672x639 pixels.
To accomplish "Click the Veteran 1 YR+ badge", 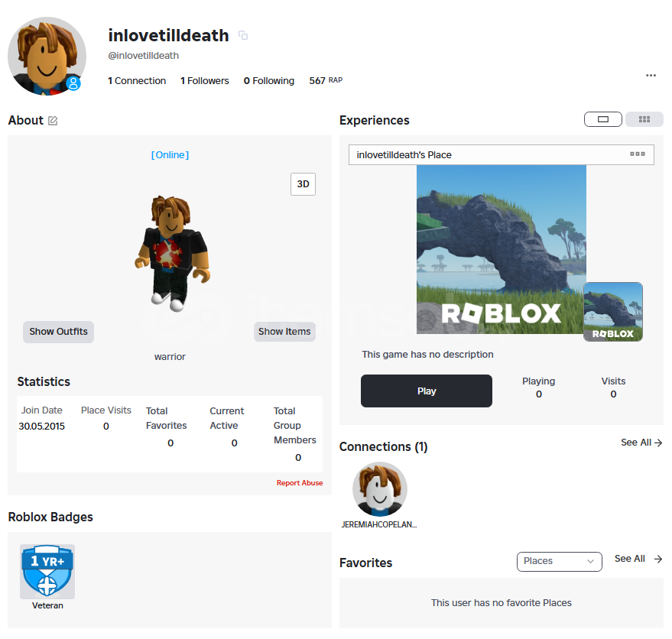I will tap(47, 571).
